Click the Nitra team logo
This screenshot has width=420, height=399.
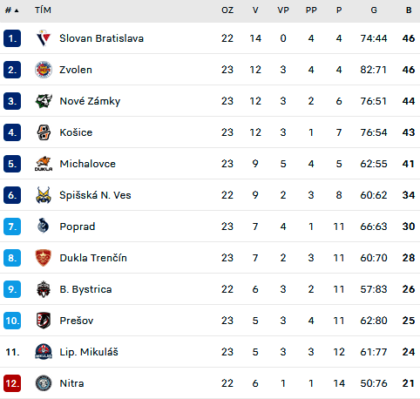point(43,383)
